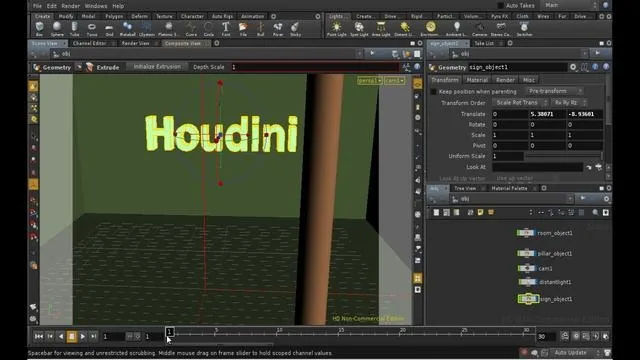The image size is (640, 360).
Task: Toggle display flag on sign_object1 node
Action: pyautogui.click(x=536, y=299)
